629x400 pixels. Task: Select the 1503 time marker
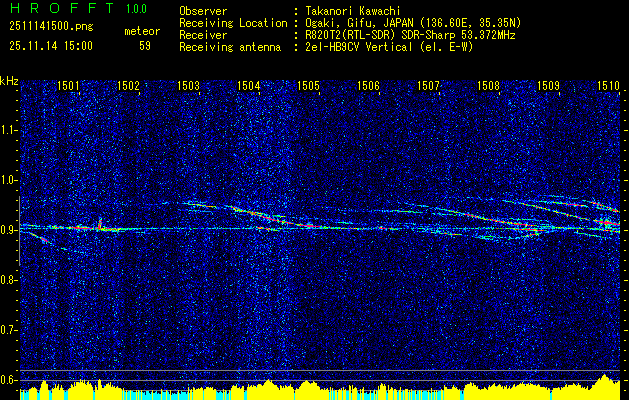[x=189, y=87]
